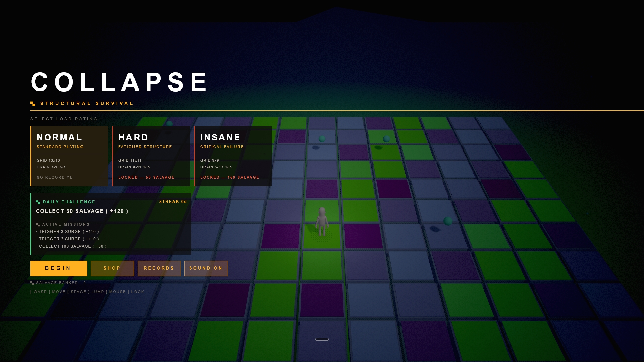
Task: Click the Salvage Banked icon
Action: point(32,283)
